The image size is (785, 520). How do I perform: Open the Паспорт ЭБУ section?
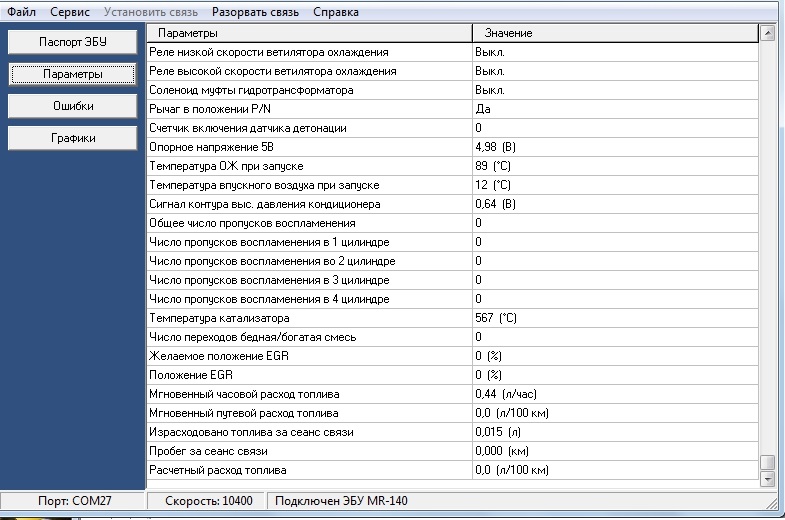coord(72,43)
